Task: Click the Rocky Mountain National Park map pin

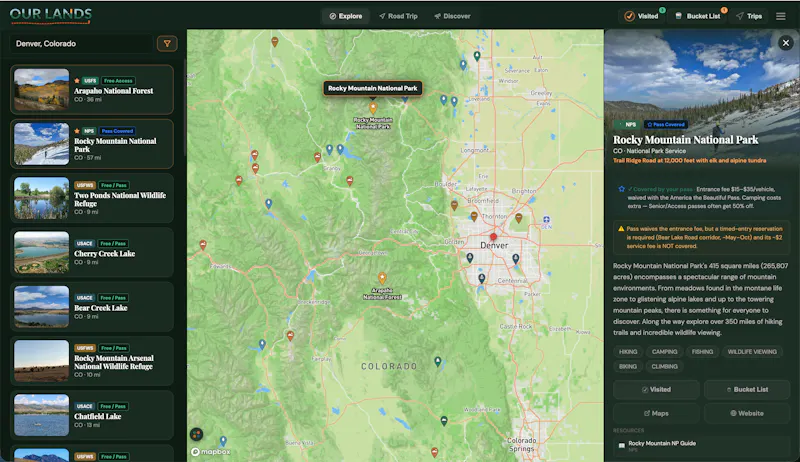Action: pos(373,108)
